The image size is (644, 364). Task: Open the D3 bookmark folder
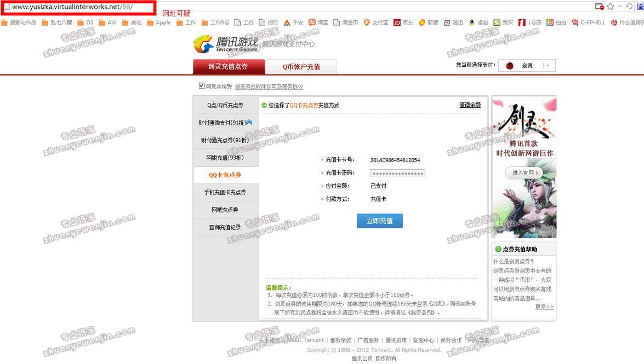[x=86, y=22]
